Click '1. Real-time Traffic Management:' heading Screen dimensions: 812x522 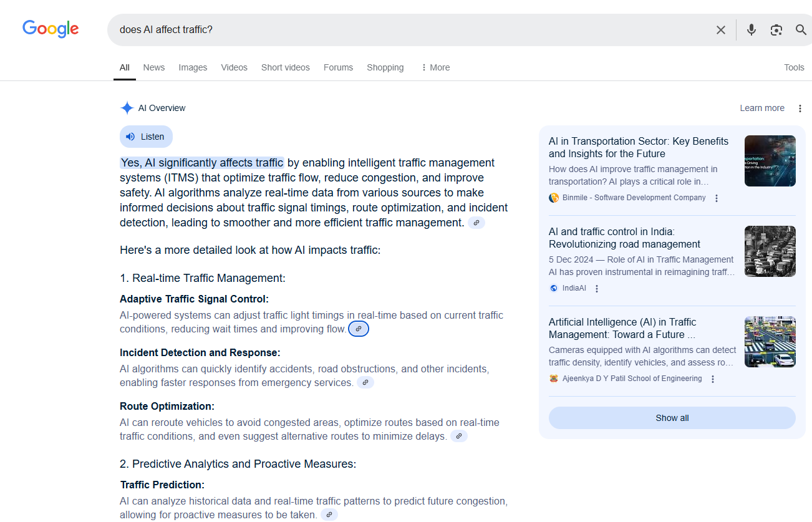pos(203,278)
